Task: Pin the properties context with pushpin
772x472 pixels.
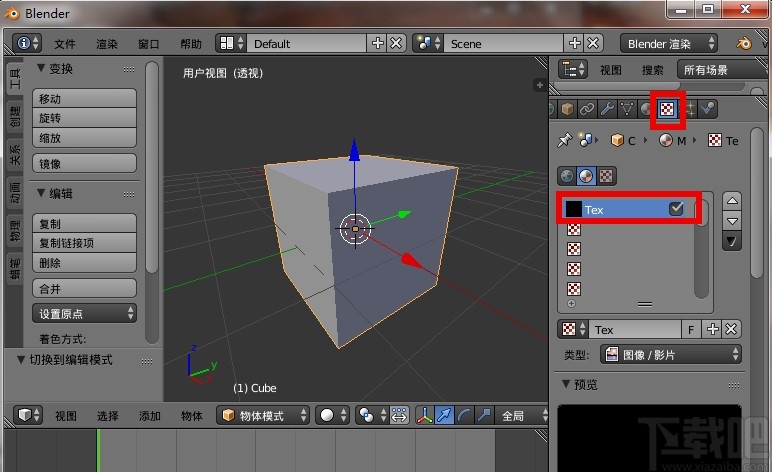Action: [x=565, y=140]
